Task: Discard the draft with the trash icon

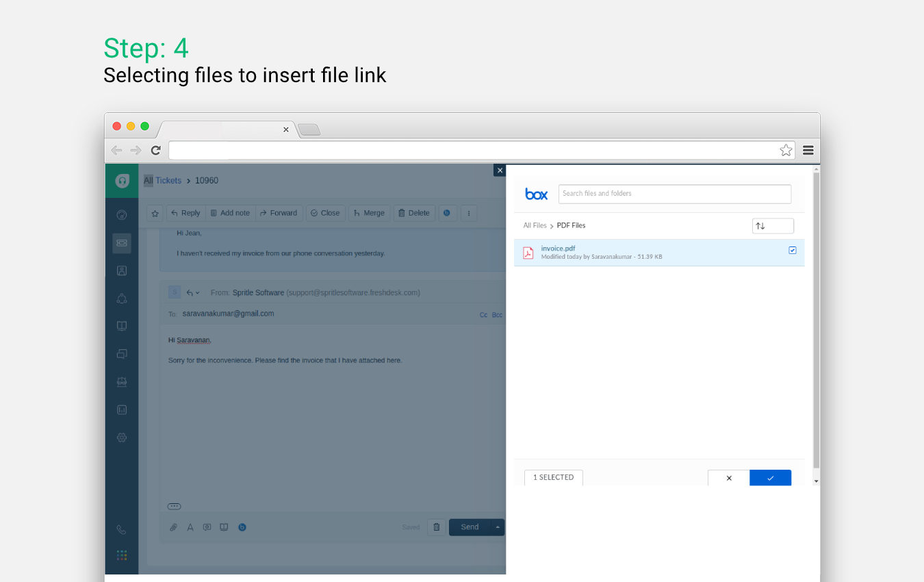Action: click(437, 527)
